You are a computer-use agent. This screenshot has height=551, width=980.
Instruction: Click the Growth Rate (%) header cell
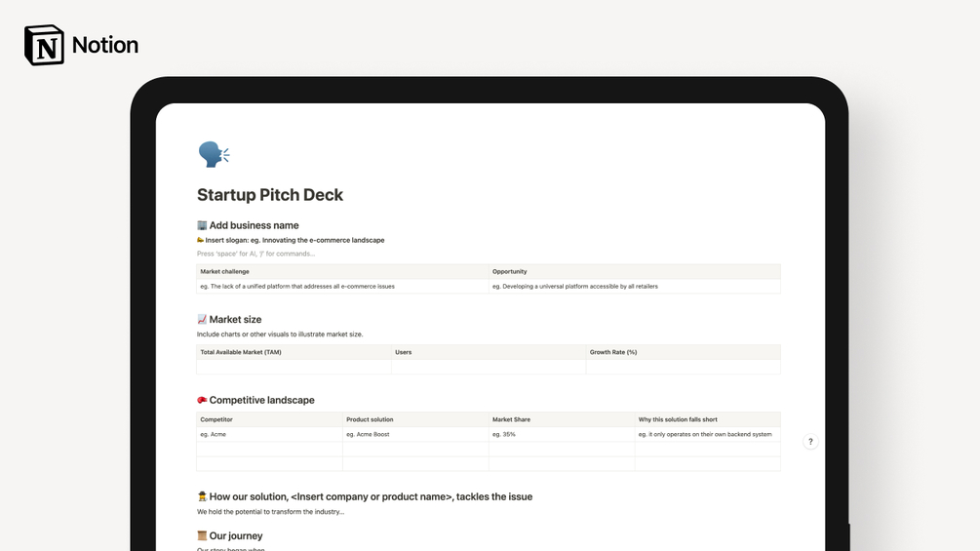[613, 352]
